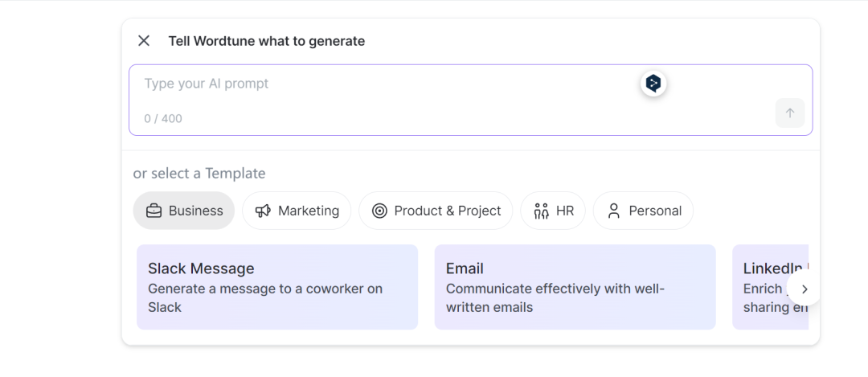The image size is (868, 377).
Task: Click the people icon next to HR
Action: point(541,211)
